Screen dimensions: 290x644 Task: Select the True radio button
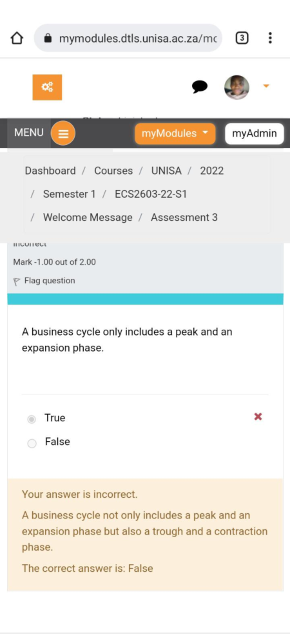(x=31, y=419)
